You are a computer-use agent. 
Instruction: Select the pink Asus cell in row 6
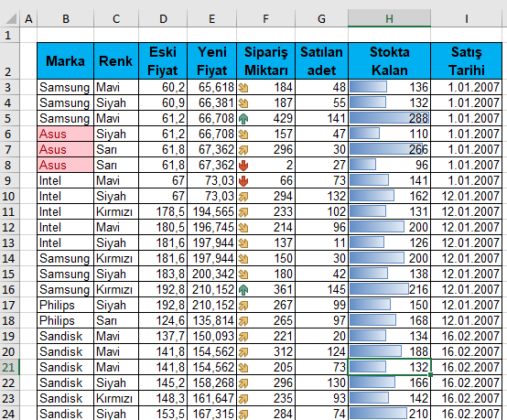(x=65, y=134)
